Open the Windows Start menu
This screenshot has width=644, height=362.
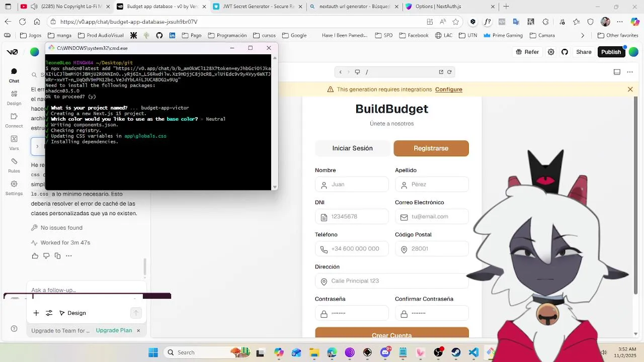point(153,352)
